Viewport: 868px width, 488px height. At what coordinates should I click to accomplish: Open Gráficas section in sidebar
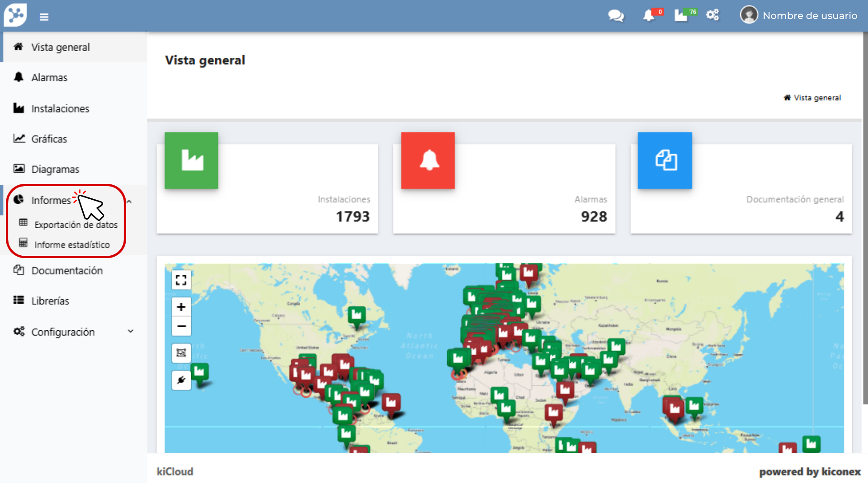click(49, 139)
